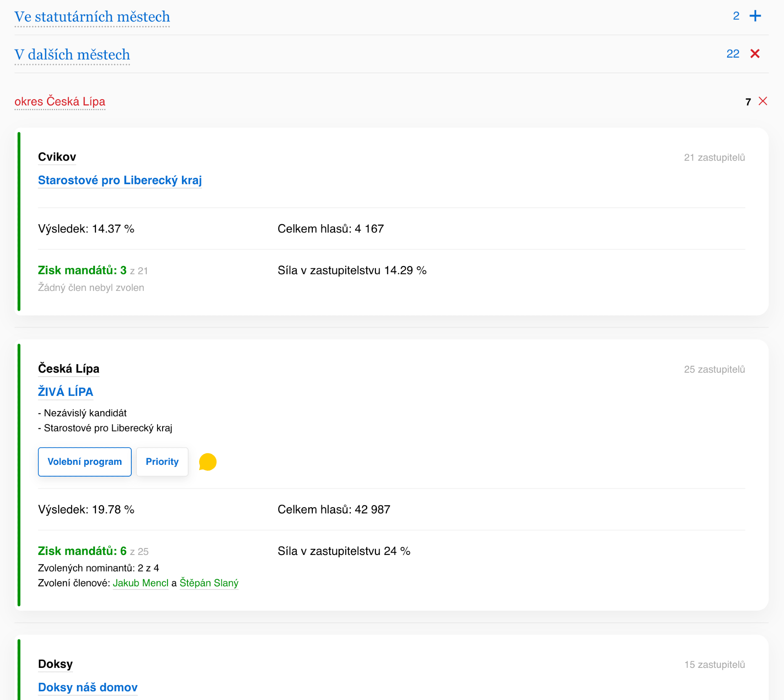
Task: Open the ŽIVÁ LÍPA party link
Action: pos(65,392)
